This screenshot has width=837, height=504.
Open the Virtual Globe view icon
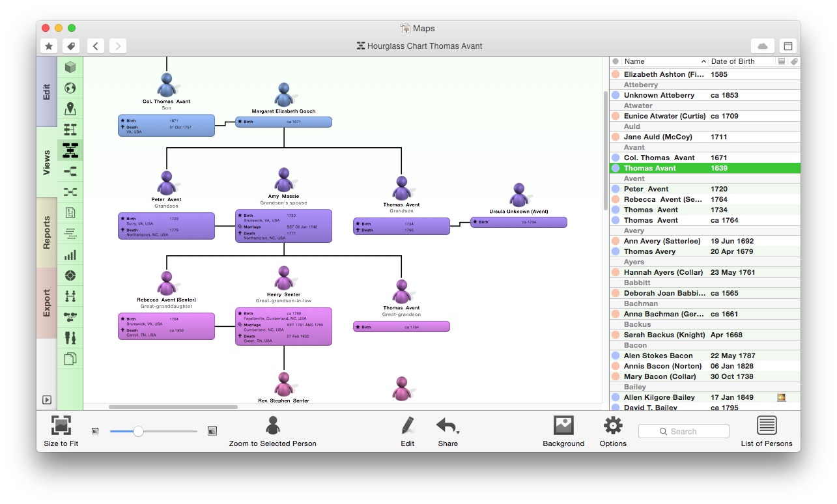point(70,88)
